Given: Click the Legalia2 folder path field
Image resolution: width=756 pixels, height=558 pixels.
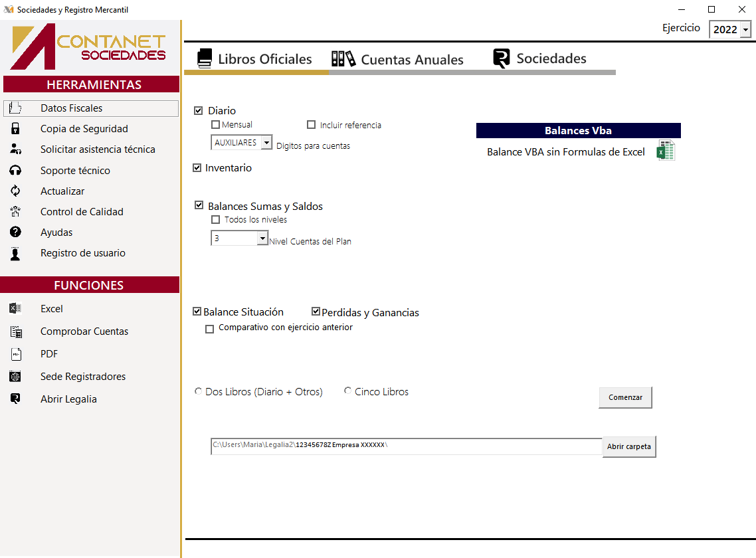Looking at the screenshot, I should point(407,446).
